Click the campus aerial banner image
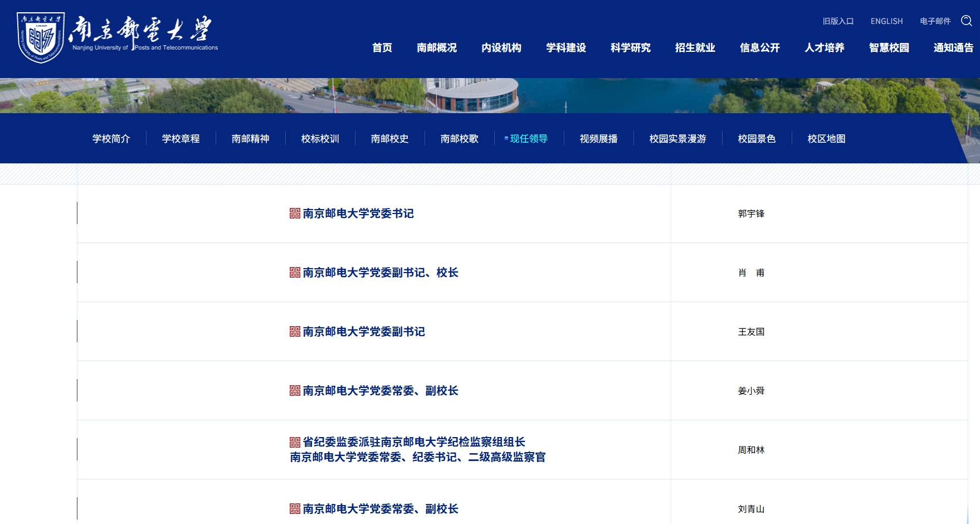The height and width of the screenshot is (524, 980). [x=490, y=95]
